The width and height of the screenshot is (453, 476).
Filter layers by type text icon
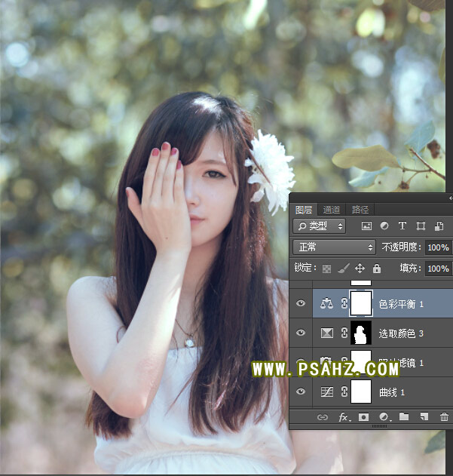[402, 226]
